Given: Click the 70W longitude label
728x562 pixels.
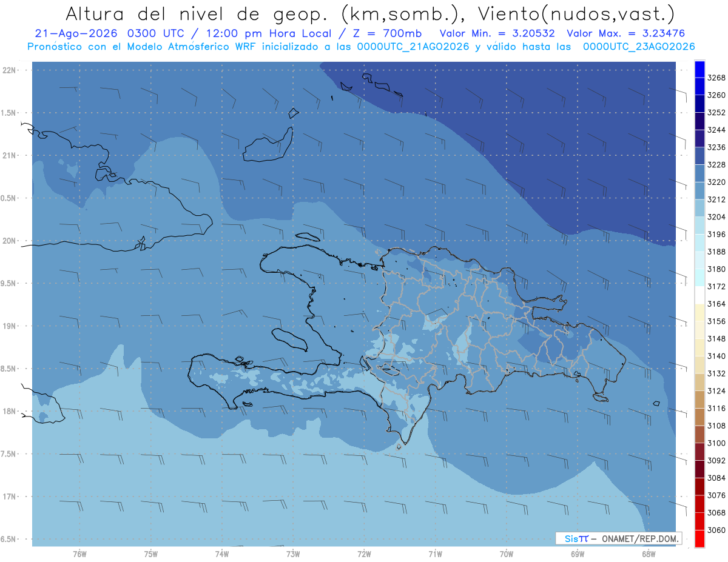Looking at the screenshot, I should pos(507,554).
